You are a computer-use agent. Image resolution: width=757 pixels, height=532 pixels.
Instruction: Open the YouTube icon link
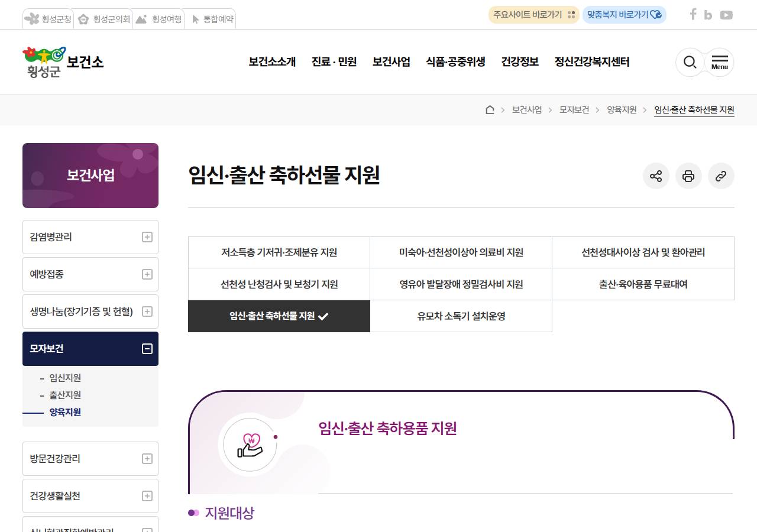726,15
